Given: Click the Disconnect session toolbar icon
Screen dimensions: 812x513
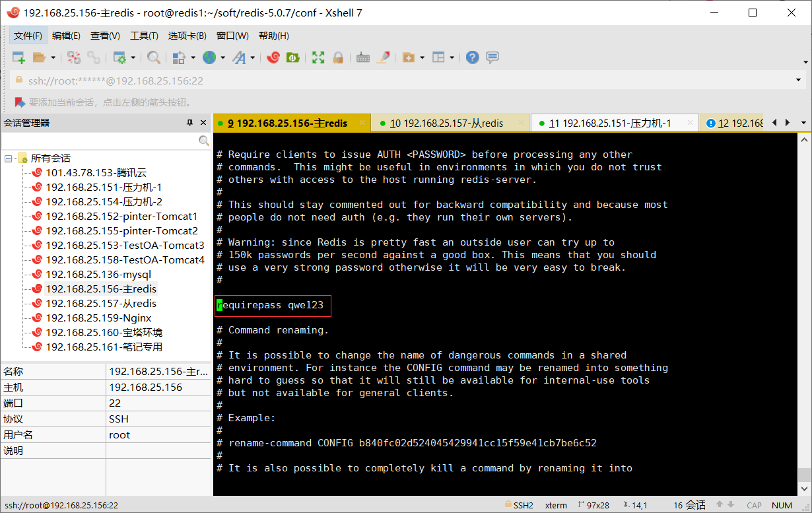Looking at the screenshot, I should 74,57.
